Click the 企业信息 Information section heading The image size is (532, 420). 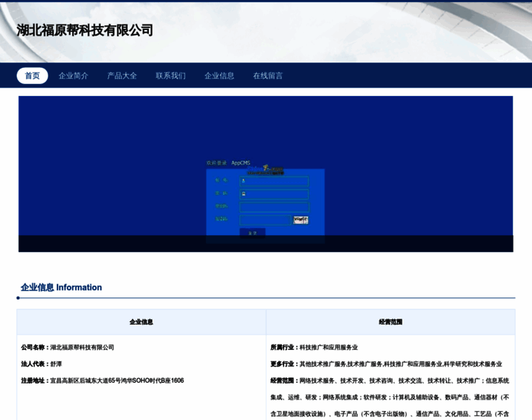[x=62, y=287]
